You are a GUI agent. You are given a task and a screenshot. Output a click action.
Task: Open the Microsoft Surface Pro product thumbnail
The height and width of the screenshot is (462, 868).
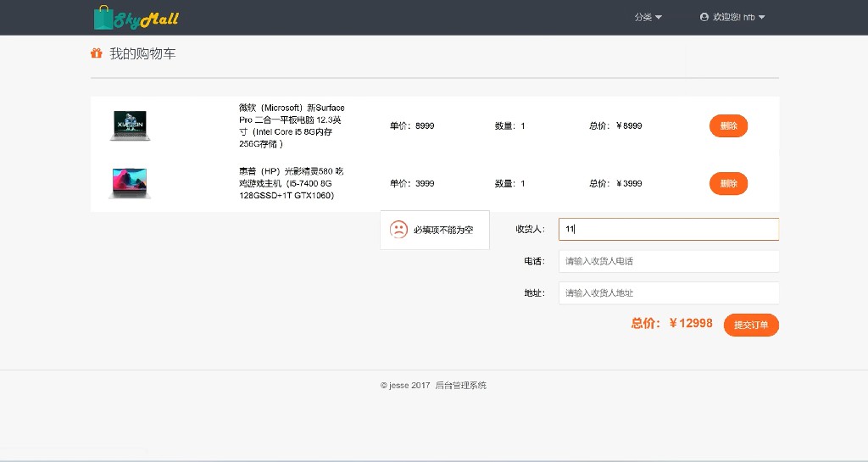[x=130, y=125]
